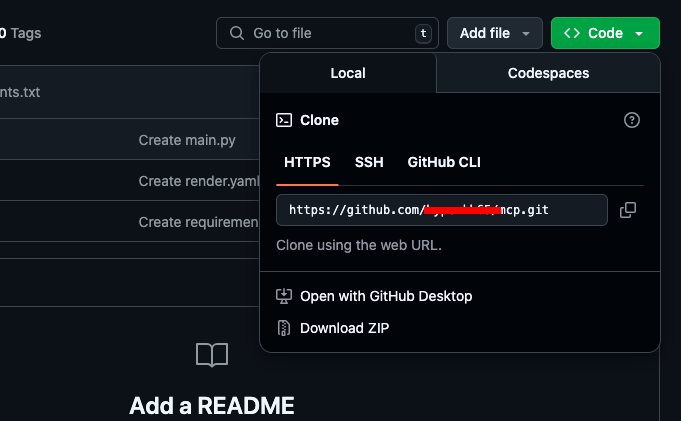
Task: Click the magnifier icon in Go to file
Action: 237,33
